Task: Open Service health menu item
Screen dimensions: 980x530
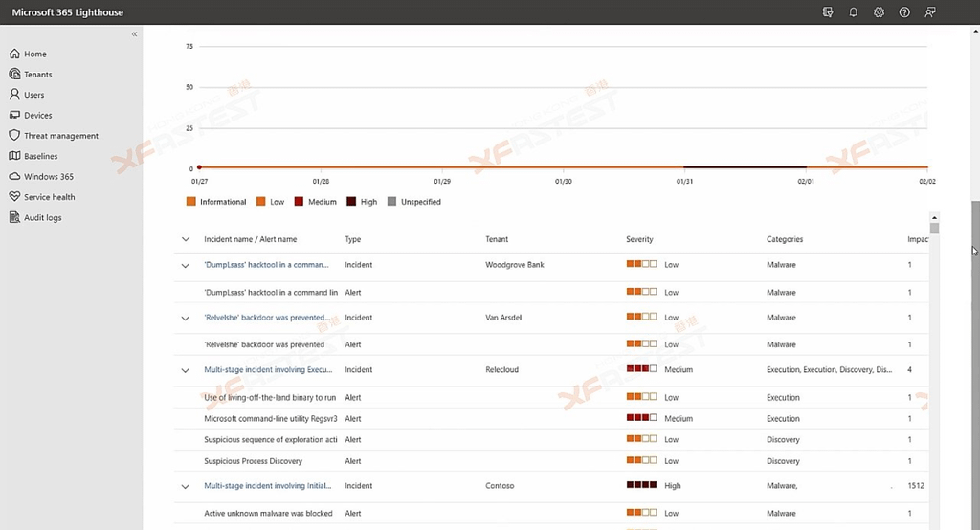Action: click(x=50, y=197)
